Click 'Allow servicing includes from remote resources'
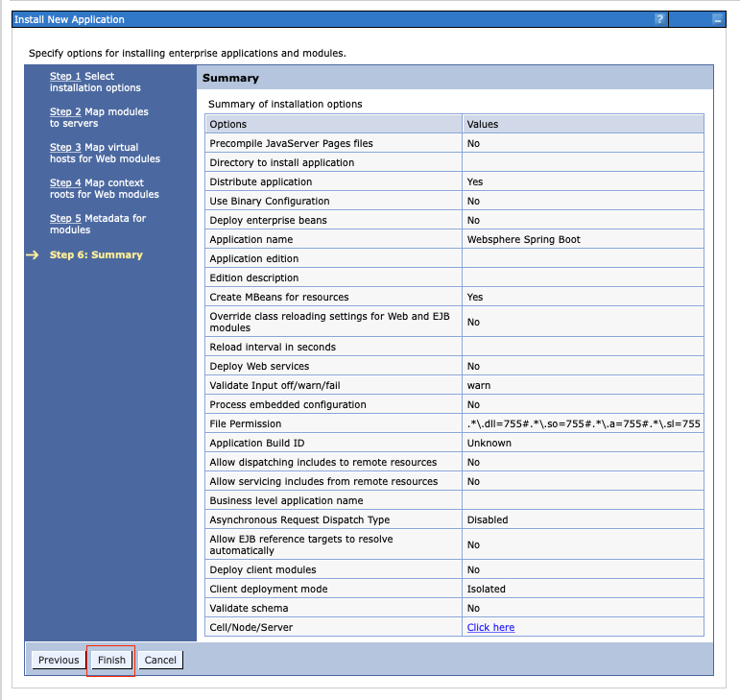 pos(323,481)
